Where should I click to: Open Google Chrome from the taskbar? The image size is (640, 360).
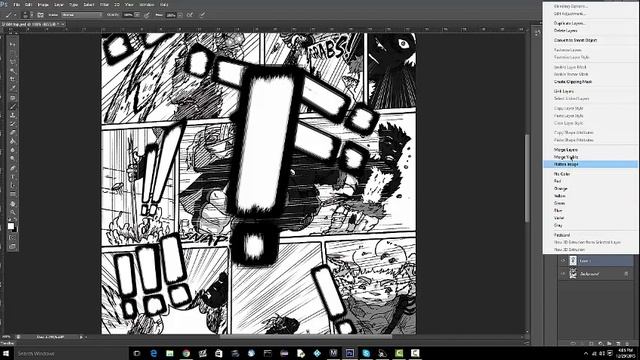[186, 353]
